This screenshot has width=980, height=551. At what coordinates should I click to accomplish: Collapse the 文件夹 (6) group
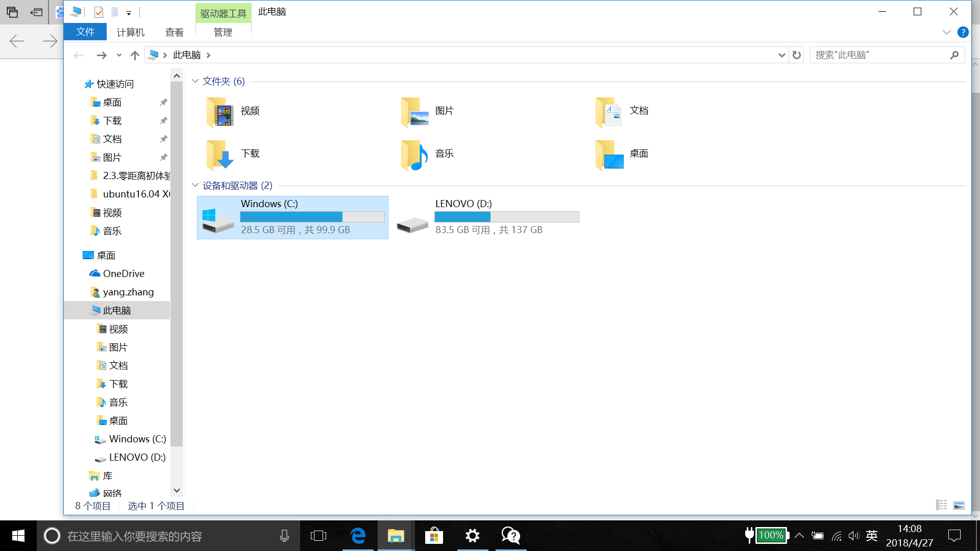click(x=195, y=81)
